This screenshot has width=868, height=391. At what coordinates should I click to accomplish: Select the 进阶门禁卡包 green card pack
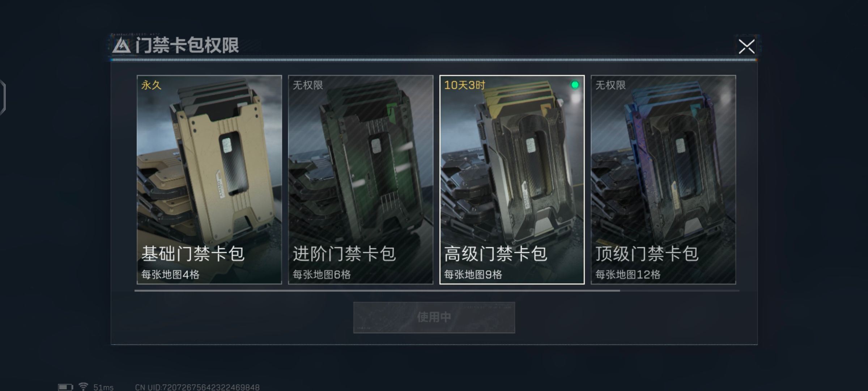coord(361,180)
